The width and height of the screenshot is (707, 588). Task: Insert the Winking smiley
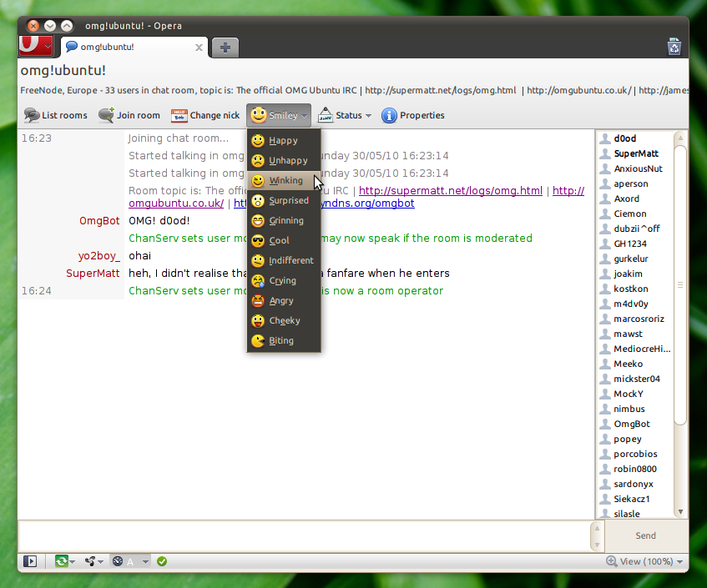(x=284, y=180)
